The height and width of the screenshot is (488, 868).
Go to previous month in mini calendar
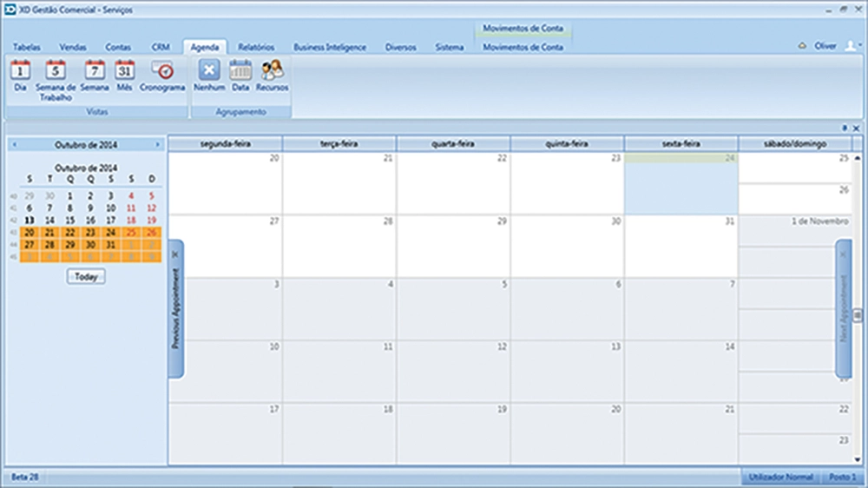[14, 144]
